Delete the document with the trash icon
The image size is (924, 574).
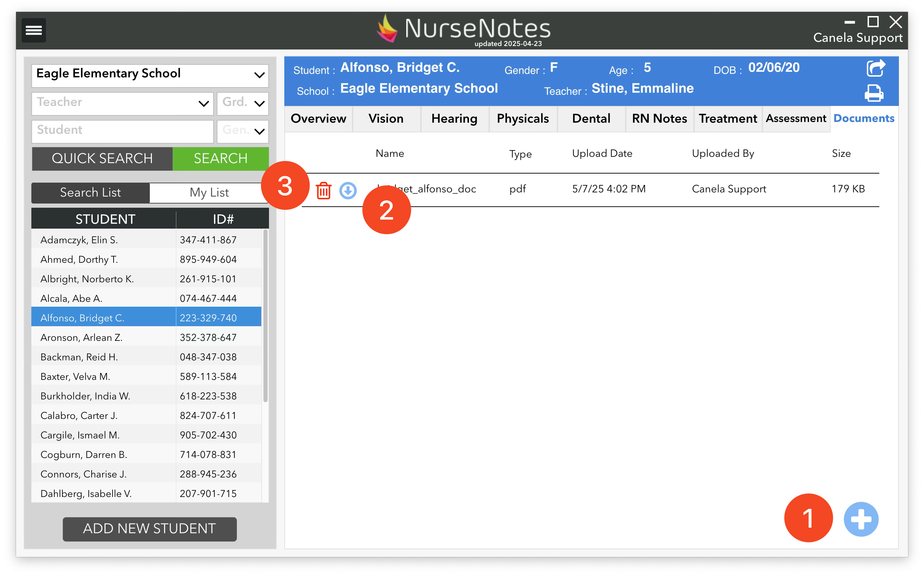[x=323, y=190]
